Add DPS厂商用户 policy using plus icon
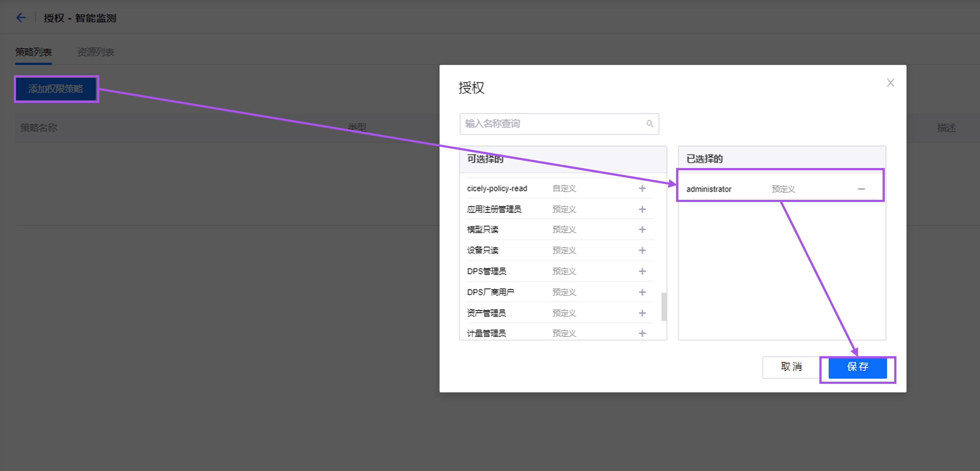Screen dimensions: 980x471 (x=642, y=292)
